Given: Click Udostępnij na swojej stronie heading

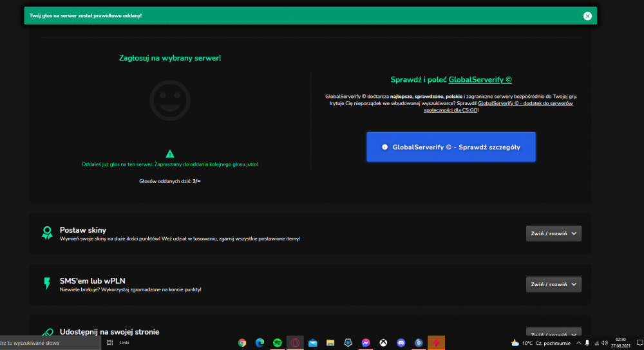Looking at the screenshot, I should coord(109,332).
